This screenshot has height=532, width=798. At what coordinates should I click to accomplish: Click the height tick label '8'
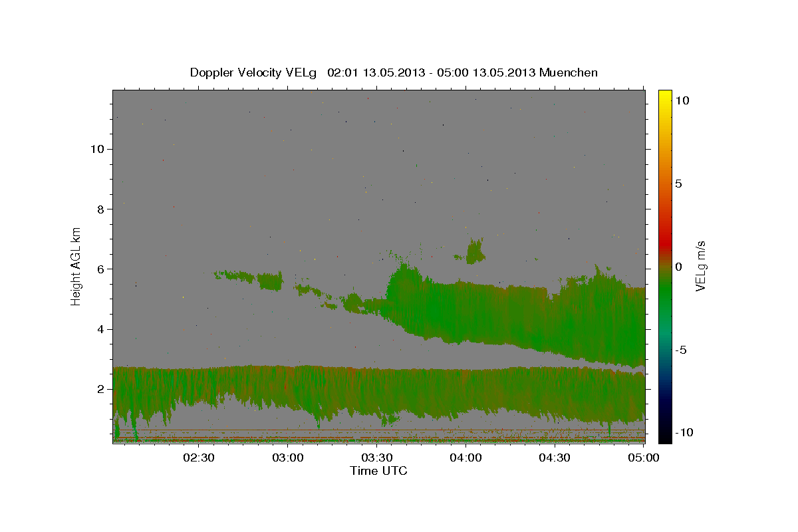click(100, 209)
